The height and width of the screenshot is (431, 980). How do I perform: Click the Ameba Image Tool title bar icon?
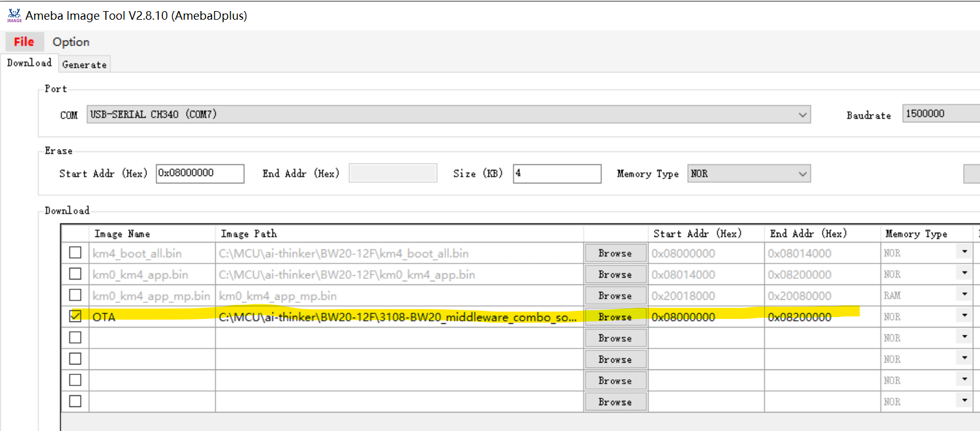pyautogui.click(x=14, y=16)
